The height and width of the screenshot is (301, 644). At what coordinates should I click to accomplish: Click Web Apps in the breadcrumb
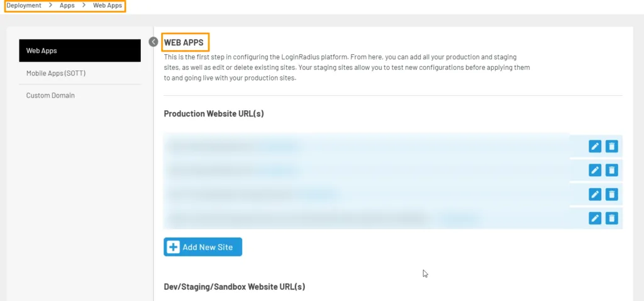pyautogui.click(x=108, y=6)
